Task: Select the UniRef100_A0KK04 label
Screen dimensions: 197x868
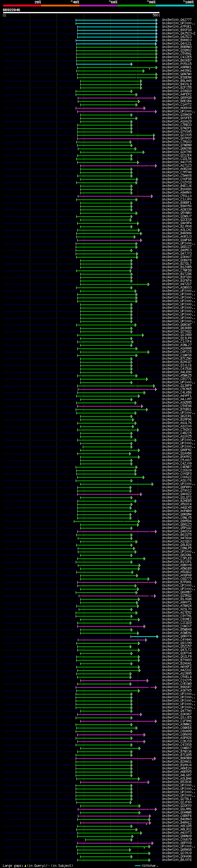Action: (x=177, y=108)
